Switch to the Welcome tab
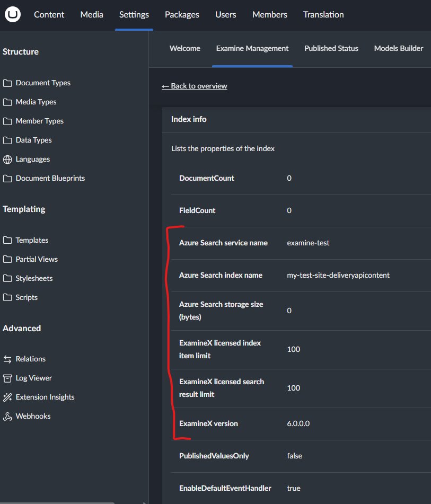This screenshot has width=431, height=504. [x=185, y=48]
